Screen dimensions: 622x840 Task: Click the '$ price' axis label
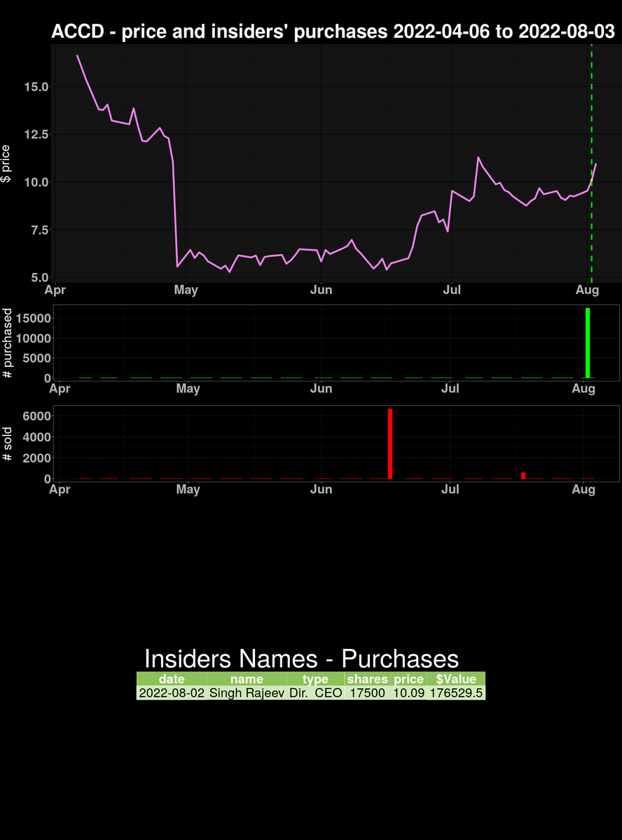6,163
